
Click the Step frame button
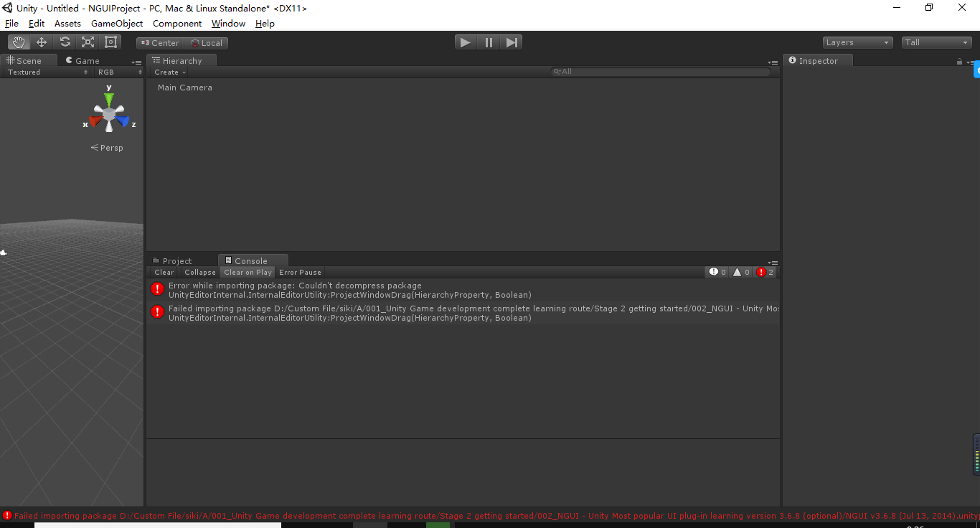click(512, 42)
